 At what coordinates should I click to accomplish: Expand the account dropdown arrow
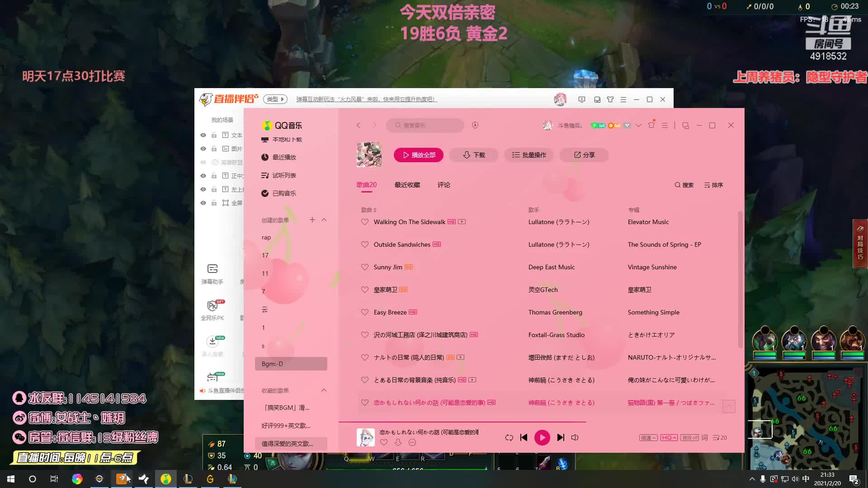point(638,126)
